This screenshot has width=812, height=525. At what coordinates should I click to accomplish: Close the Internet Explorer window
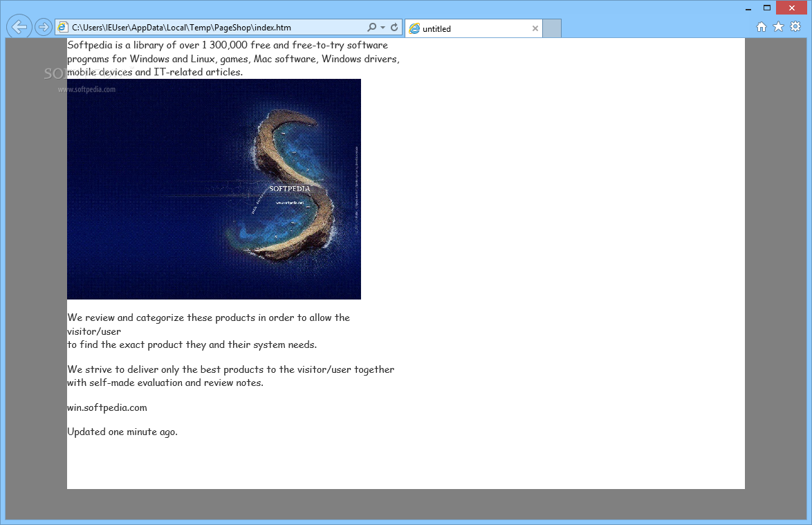pyautogui.click(x=792, y=8)
